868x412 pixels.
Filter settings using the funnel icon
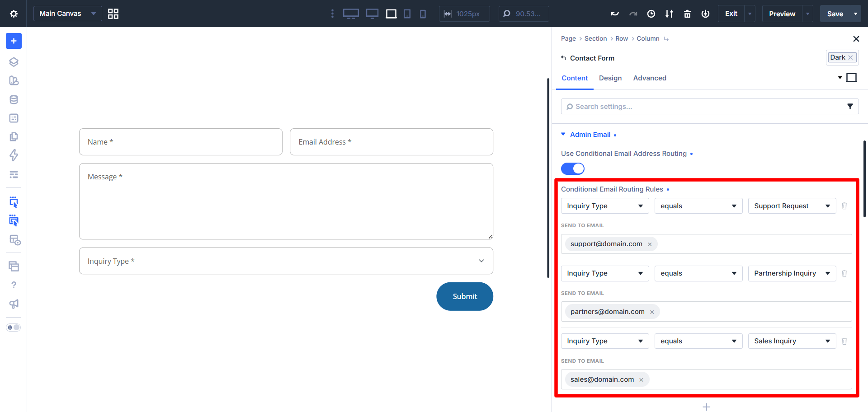(850, 107)
